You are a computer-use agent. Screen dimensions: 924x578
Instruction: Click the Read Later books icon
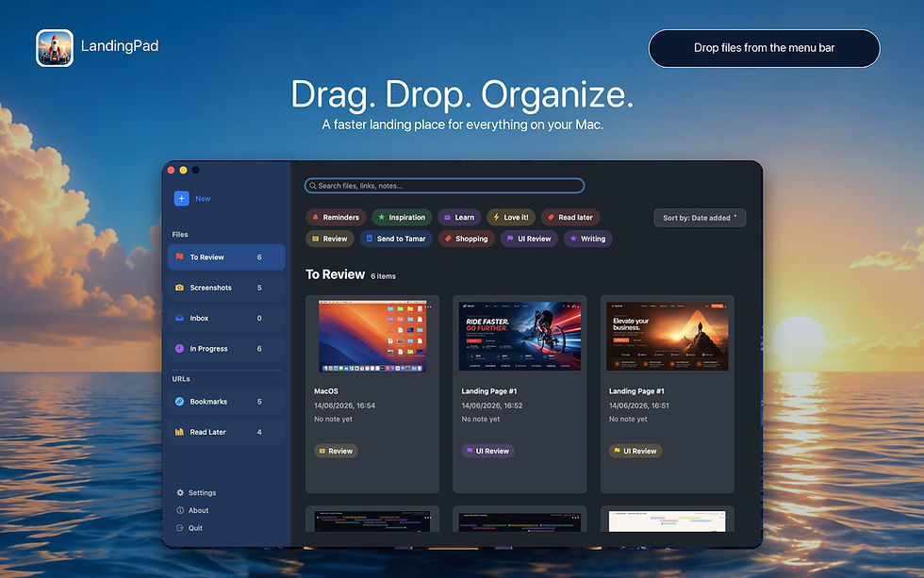(x=179, y=432)
